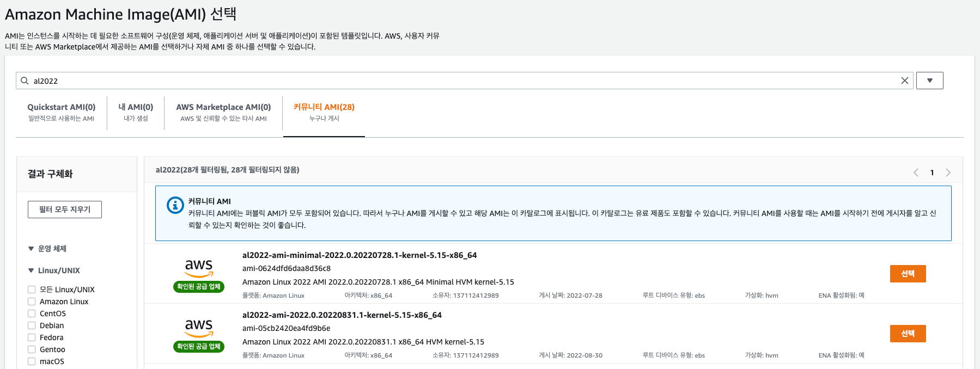The height and width of the screenshot is (369, 980).
Task: Click AMI ID ami-05cb2420ea4fd9b6e
Action: tap(287, 328)
